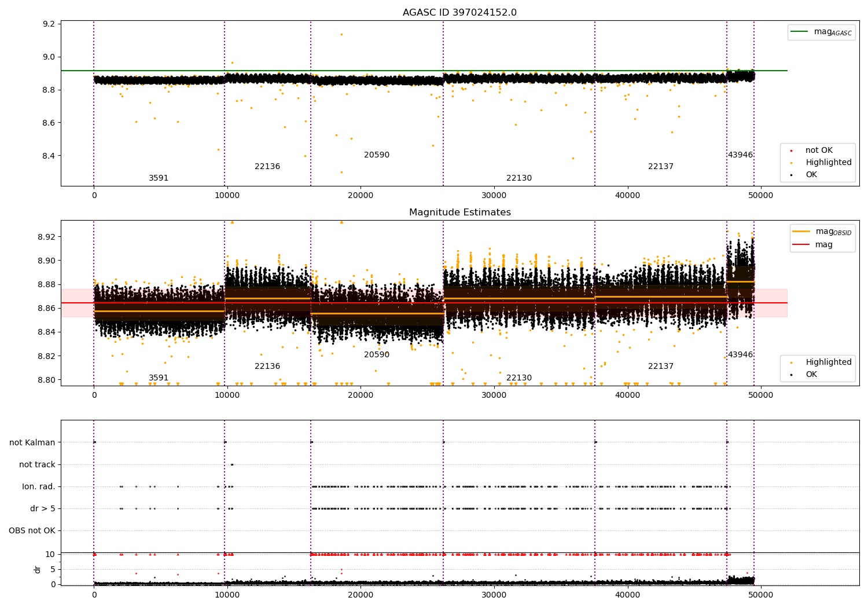Click the "dr > 5" row label
868x608 pixels.
43,509
